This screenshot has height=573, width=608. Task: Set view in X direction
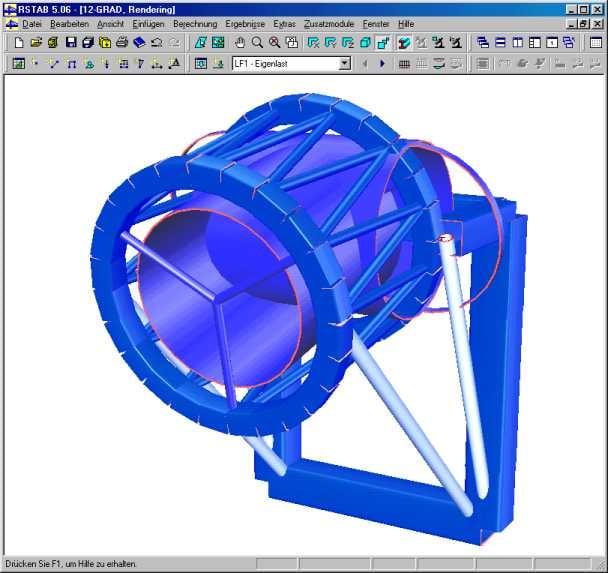pos(313,42)
